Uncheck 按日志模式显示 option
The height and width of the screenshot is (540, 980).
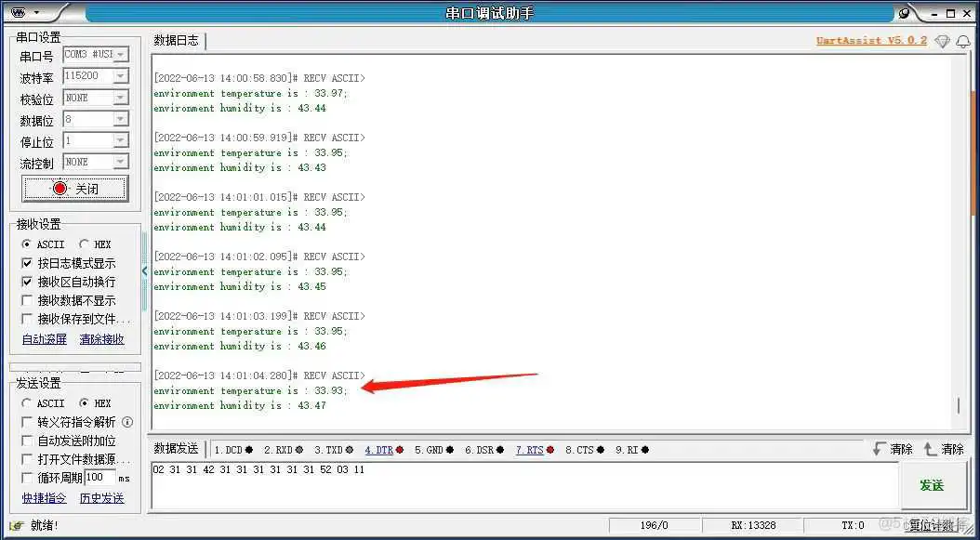click(x=27, y=263)
